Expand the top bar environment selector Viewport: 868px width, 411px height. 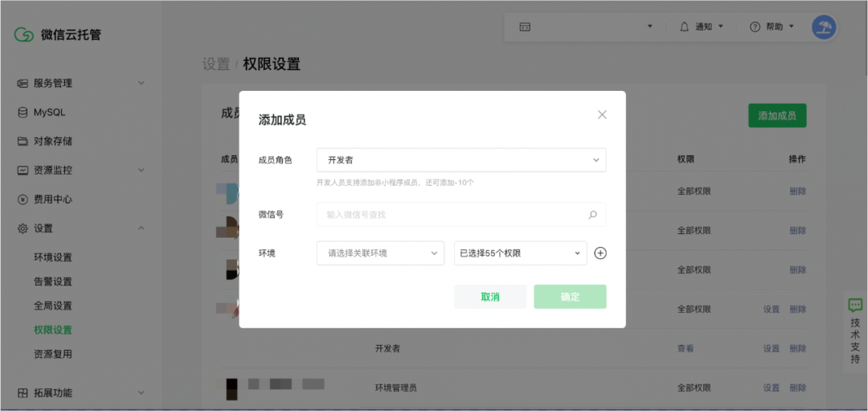pyautogui.click(x=650, y=27)
